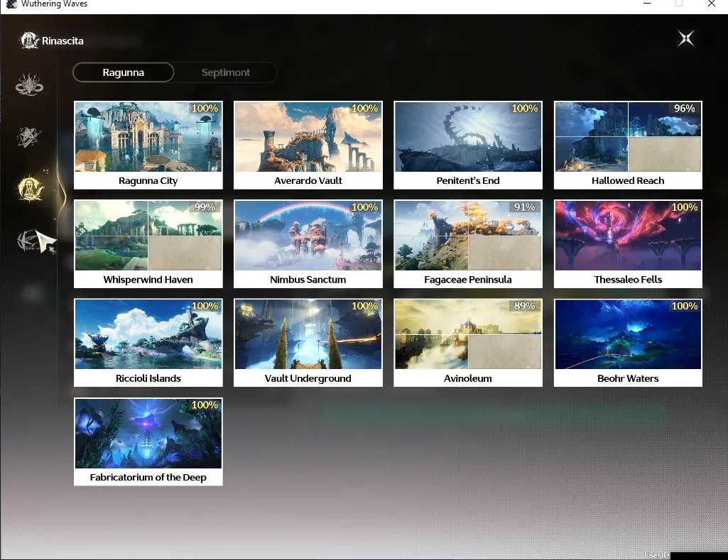The image size is (728, 560).
Task: Open the Averardo Vault area card
Action: pos(308,145)
